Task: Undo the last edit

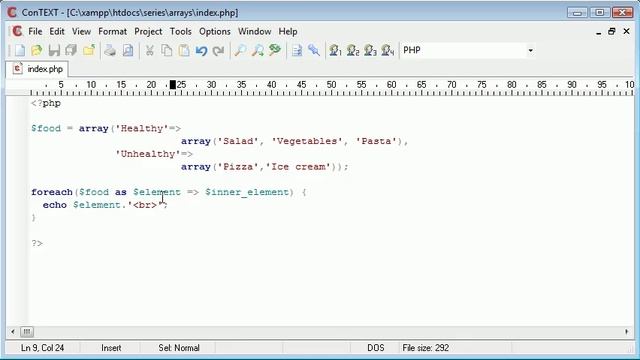Action: tap(201, 51)
